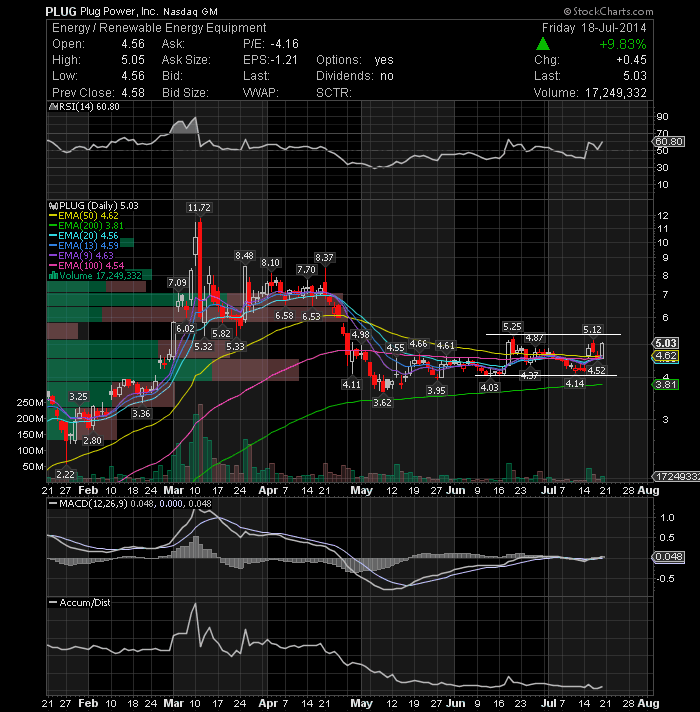This screenshot has height=712, width=700.
Task: Click the green EMA(200) 3.81 legend
Action: [86, 226]
